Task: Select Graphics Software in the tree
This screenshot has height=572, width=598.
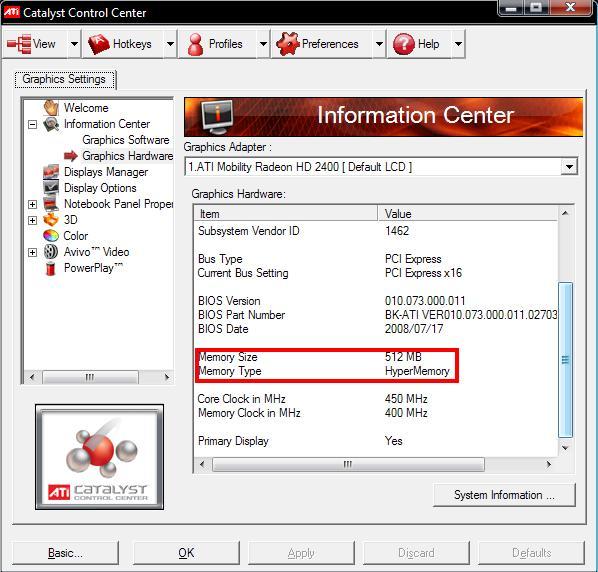Action: (x=126, y=140)
